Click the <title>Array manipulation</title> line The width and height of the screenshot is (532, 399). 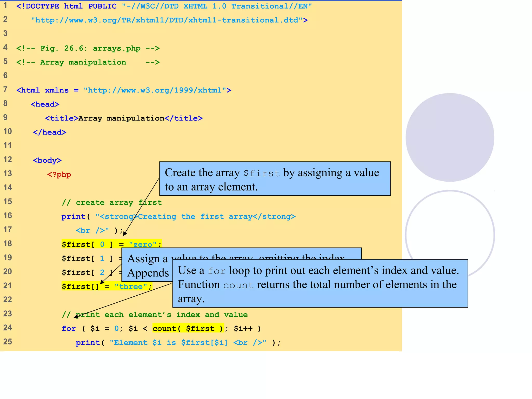coord(124,118)
